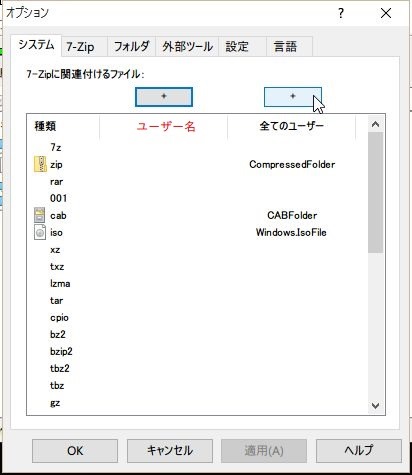Click the plus button above ユーザー名 column
412x475 pixels.
pyautogui.click(x=164, y=97)
